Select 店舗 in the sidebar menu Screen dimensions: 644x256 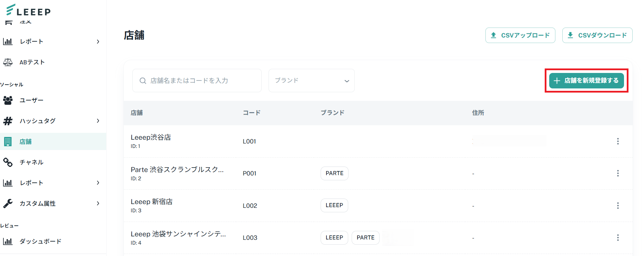26,141
